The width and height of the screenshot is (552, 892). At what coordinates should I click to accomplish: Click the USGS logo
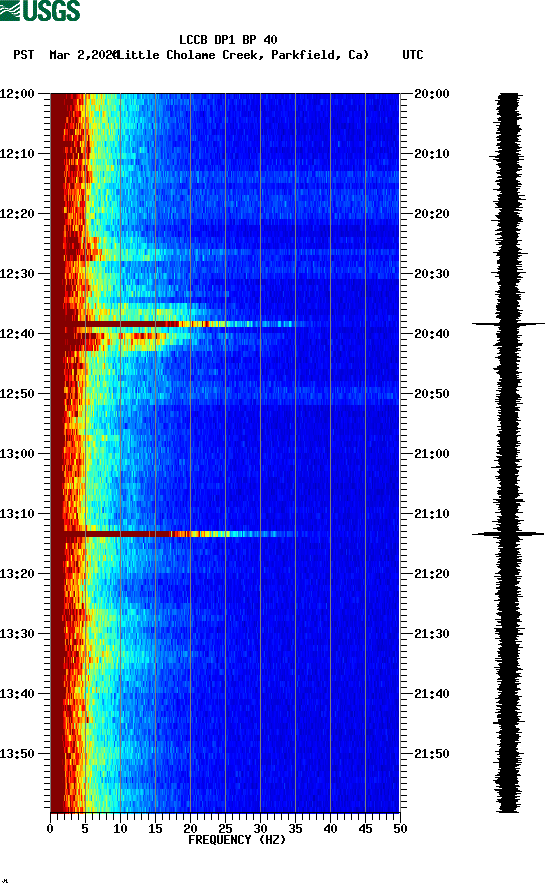tap(40, 10)
